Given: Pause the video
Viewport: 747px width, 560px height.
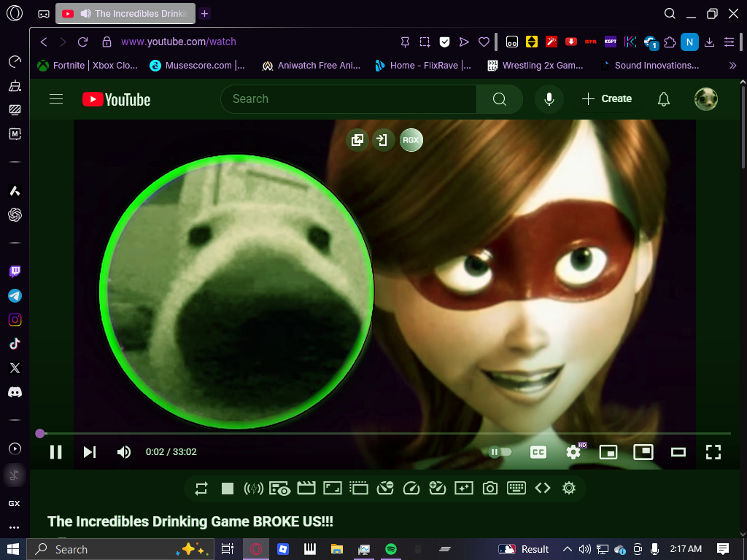Looking at the screenshot, I should (x=55, y=452).
